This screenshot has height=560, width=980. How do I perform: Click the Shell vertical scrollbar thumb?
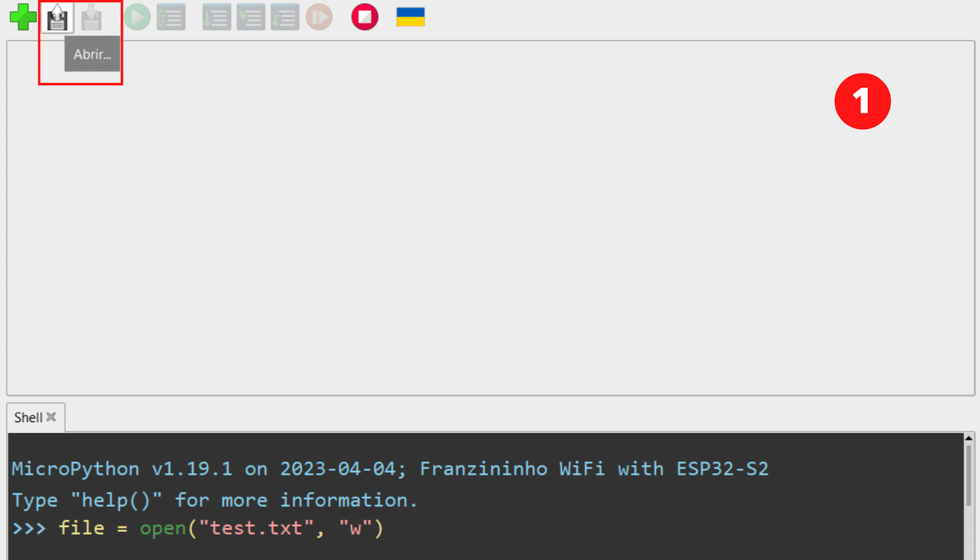(969, 475)
